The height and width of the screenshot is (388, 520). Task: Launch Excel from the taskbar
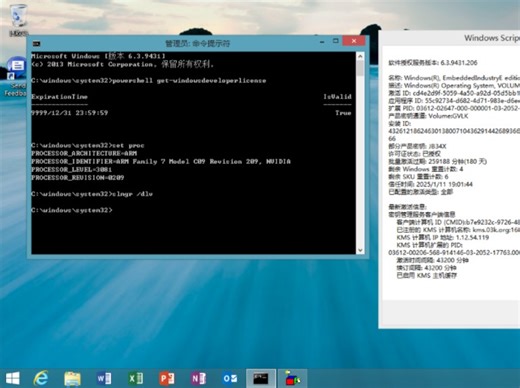[136, 379]
